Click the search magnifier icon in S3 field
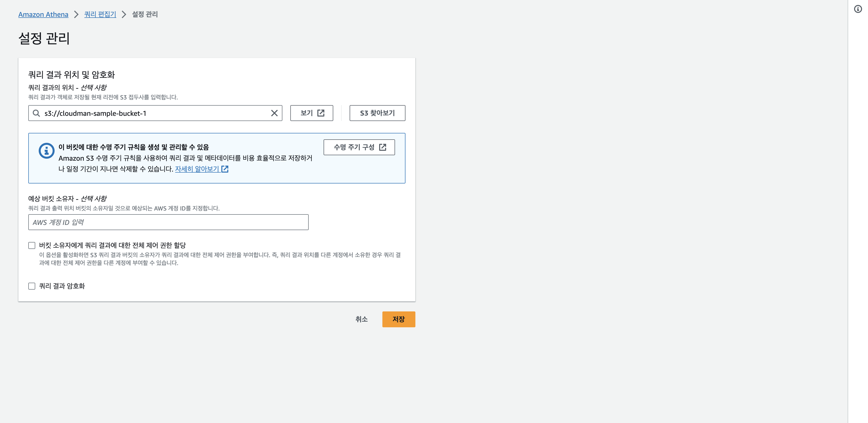The height and width of the screenshot is (423, 868). click(x=36, y=113)
